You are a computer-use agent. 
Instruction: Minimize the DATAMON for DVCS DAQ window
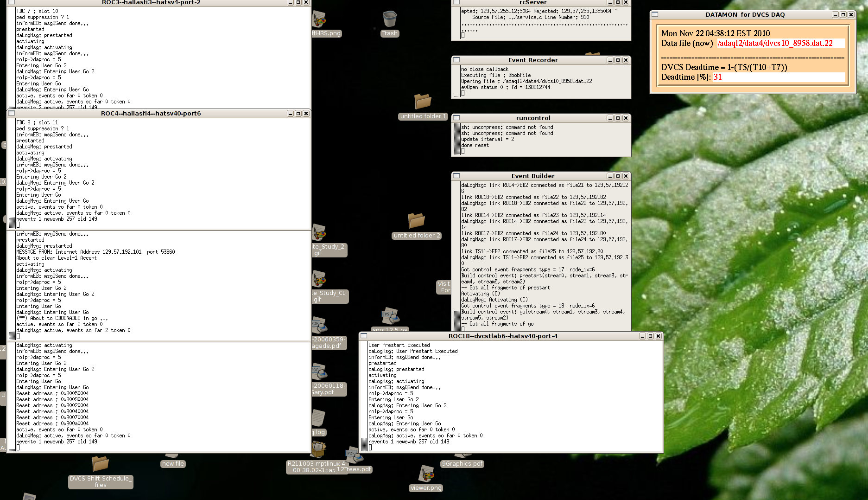tap(835, 14)
